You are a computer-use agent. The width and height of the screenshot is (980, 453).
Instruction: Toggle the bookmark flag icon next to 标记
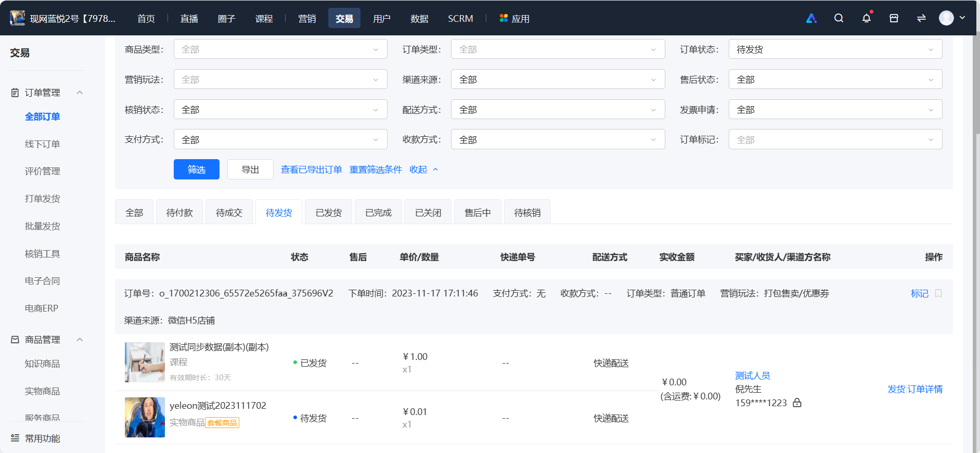click(938, 293)
